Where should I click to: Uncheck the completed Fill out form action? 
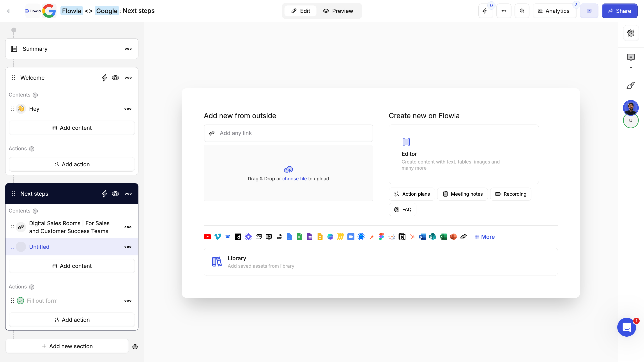coord(21,300)
